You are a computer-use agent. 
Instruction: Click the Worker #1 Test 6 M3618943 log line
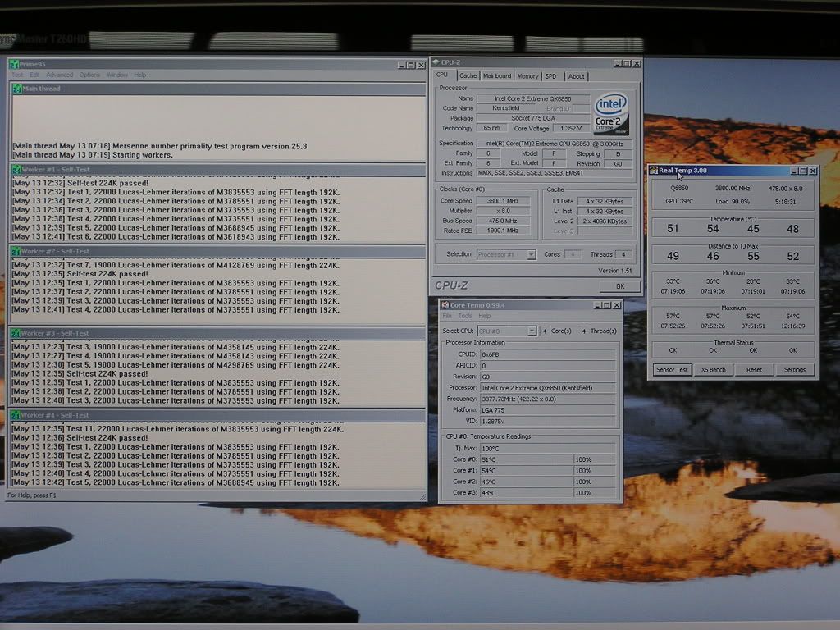[x=176, y=237]
